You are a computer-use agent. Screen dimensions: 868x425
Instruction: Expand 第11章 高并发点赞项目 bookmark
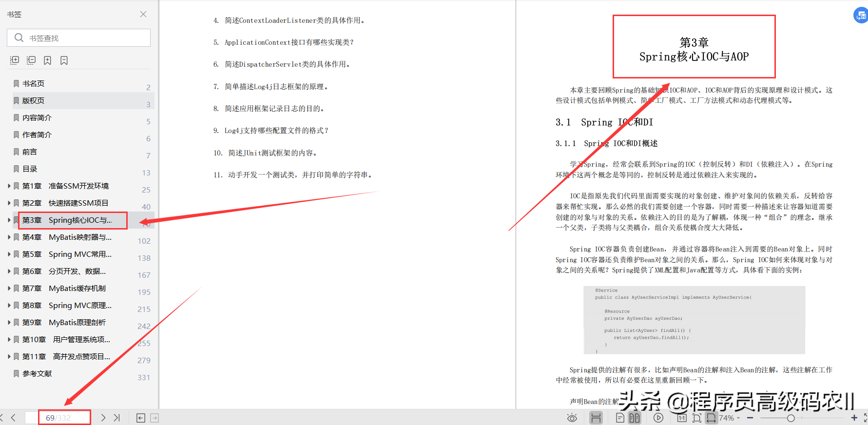tap(9, 356)
